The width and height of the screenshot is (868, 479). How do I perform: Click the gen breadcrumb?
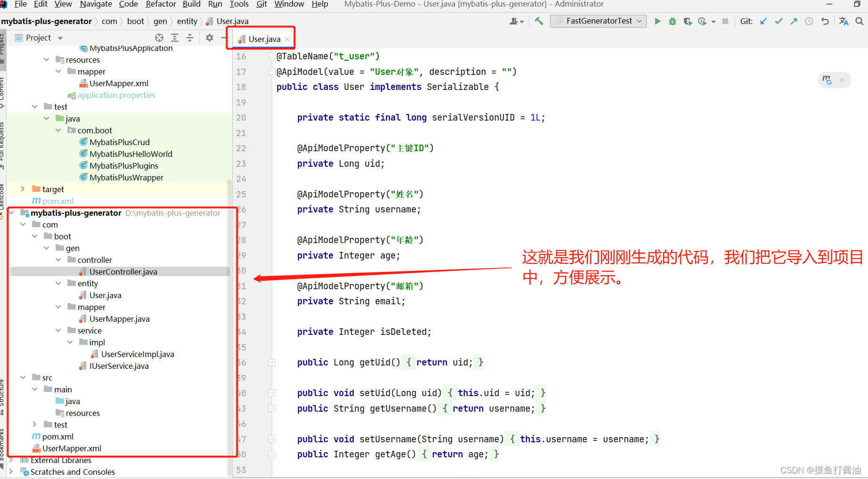tap(160, 21)
